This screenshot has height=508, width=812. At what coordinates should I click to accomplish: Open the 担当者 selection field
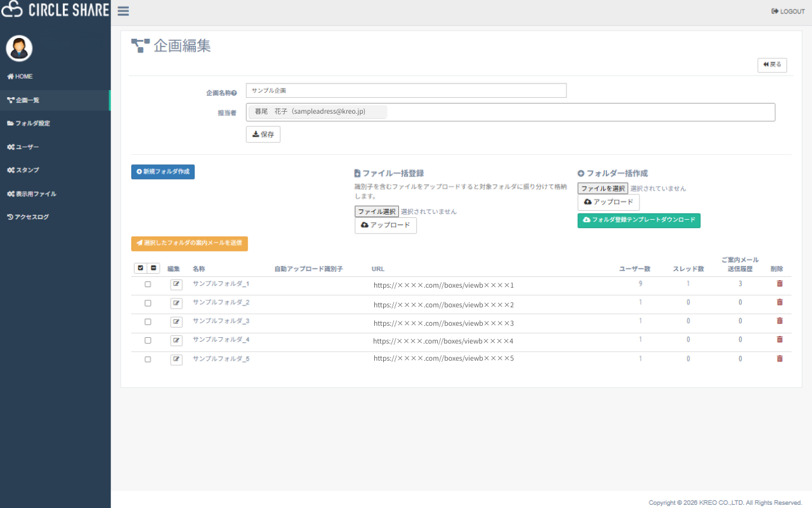571,112
